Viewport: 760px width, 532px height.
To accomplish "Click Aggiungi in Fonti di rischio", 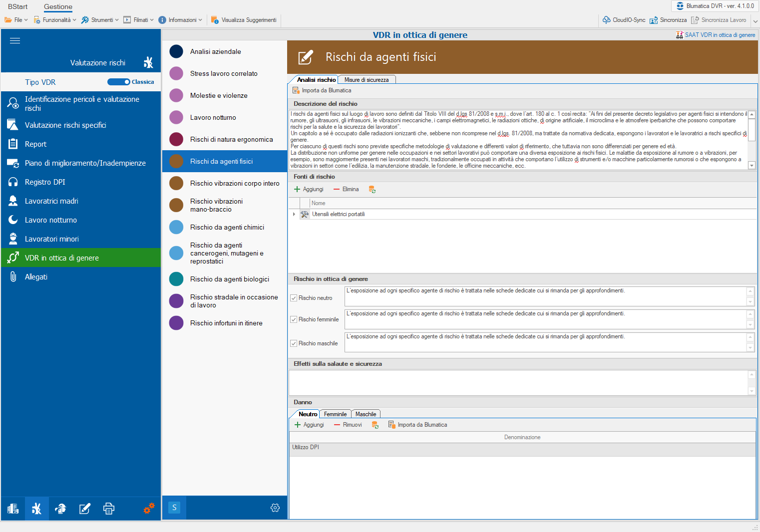I will point(309,190).
